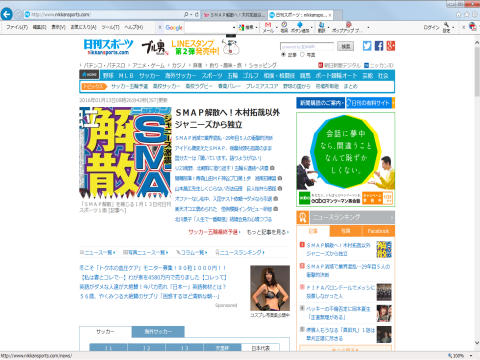480x360 pixels.
Task: Click the vertical scrollbar down arrow
Action: point(477,342)
